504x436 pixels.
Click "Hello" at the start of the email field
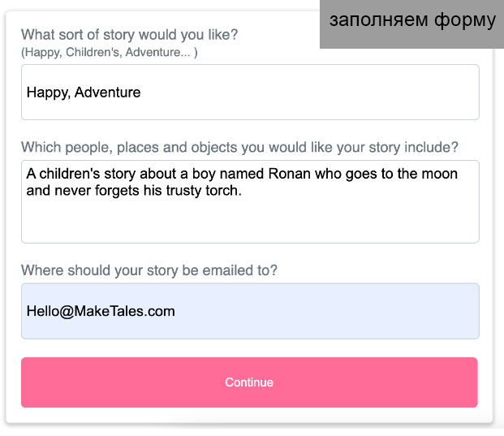pyautogui.click(x=41, y=311)
